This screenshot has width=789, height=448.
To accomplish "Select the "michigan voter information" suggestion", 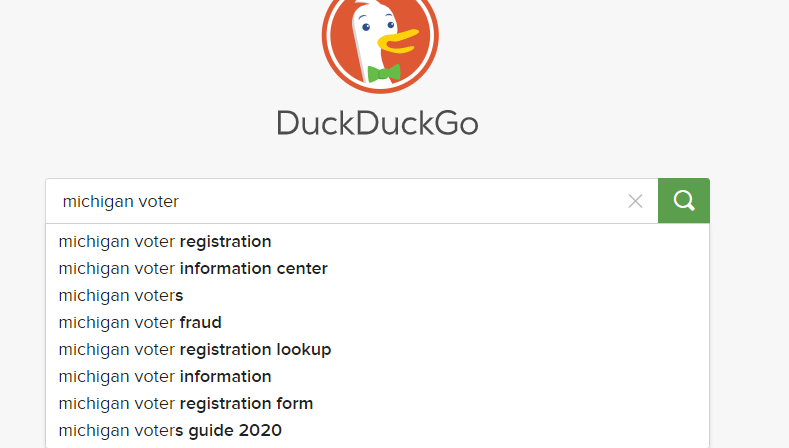I will tap(377, 377).
